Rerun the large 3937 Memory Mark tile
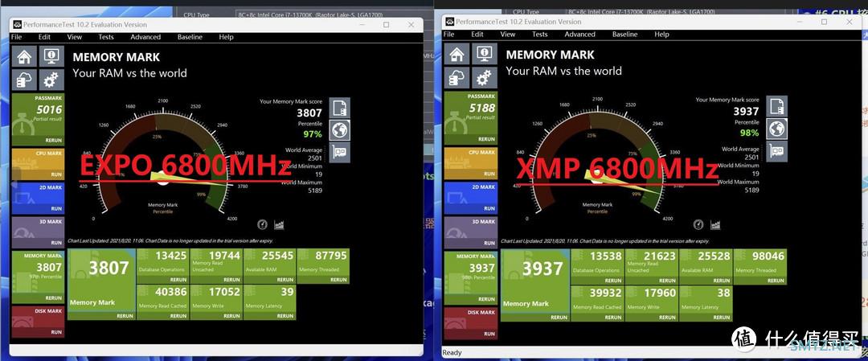868x361 pixels. (x=559, y=318)
